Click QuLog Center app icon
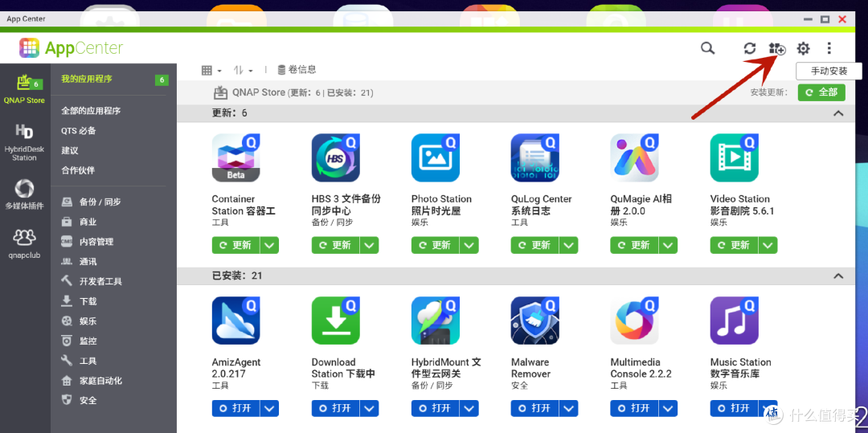Viewport: 868px width, 433px height. pos(534,157)
